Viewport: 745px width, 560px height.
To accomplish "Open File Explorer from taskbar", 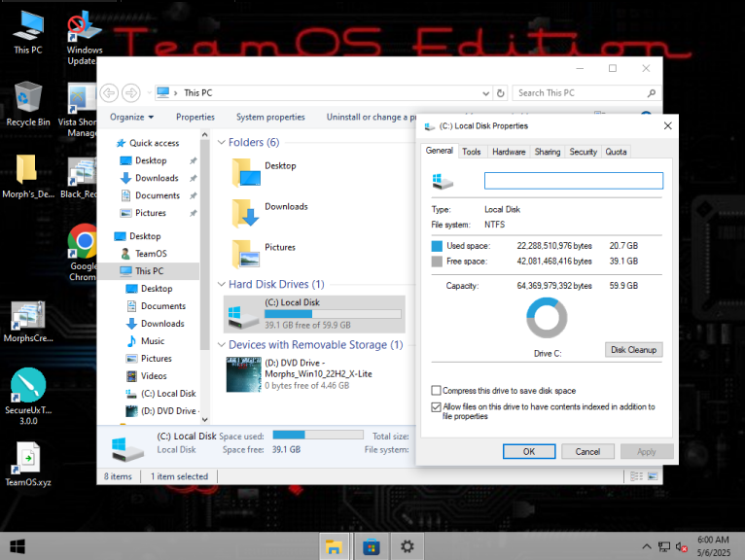I will (x=334, y=546).
